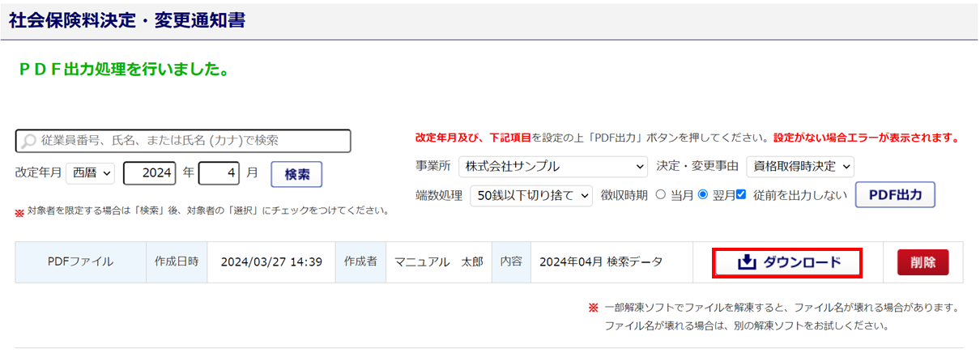Click the red ※ mark beside 対象者 note
This screenshot has height=357, width=980.
coord(19,212)
